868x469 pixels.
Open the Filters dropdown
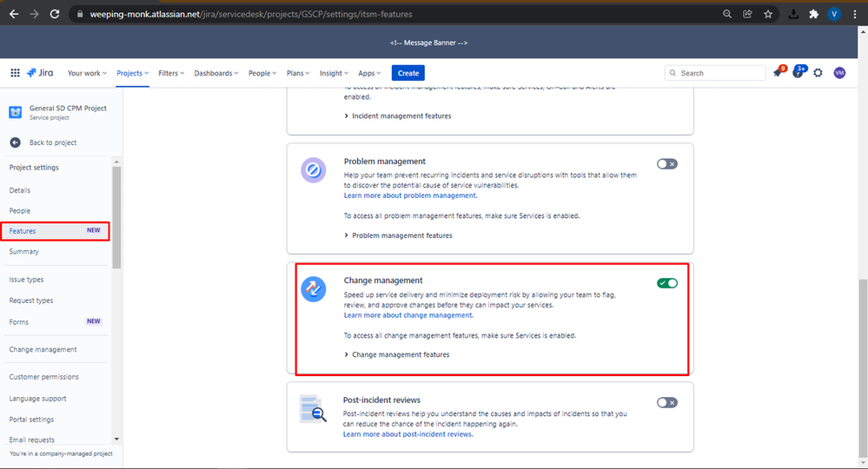pyautogui.click(x=171, y=73)
